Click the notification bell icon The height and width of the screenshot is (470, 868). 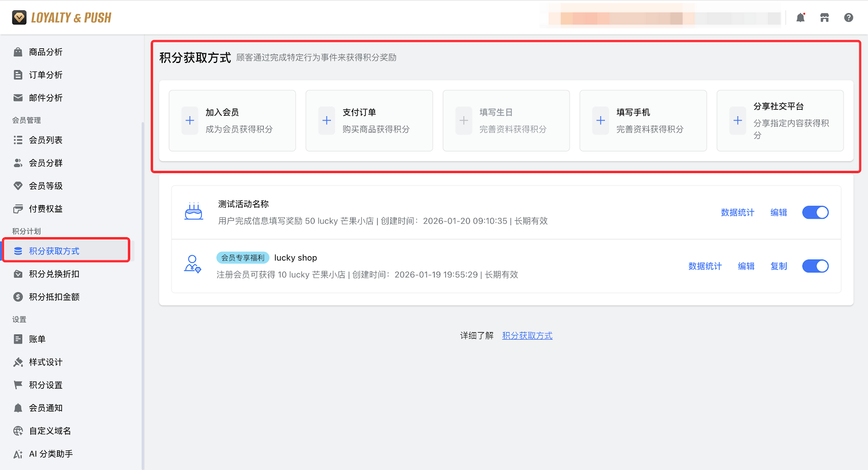point(800,18)
